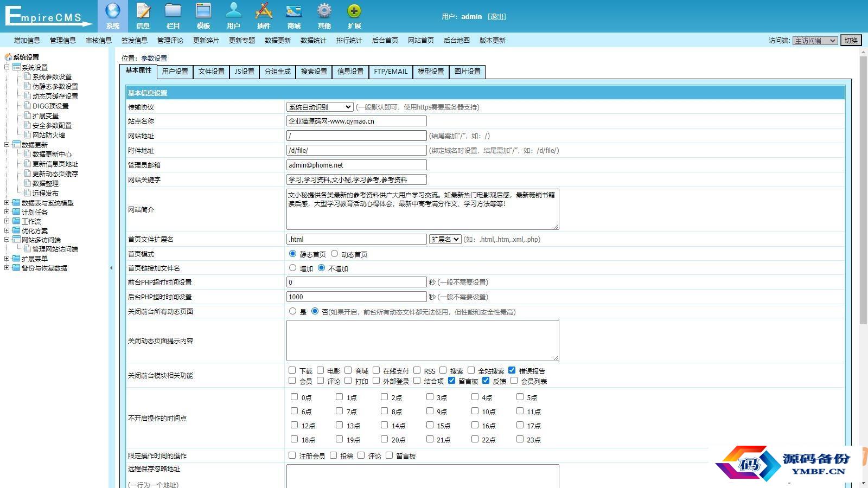Select 动态首页 radio button

point(334,253)
